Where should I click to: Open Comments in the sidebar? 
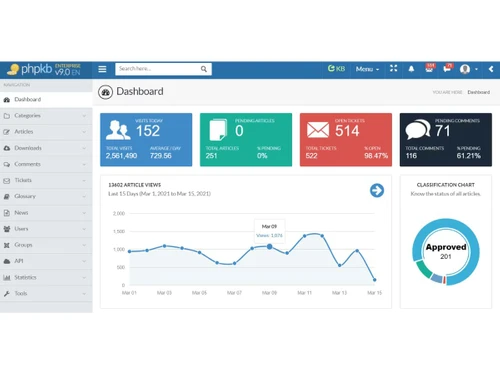(x=46, y=164)
